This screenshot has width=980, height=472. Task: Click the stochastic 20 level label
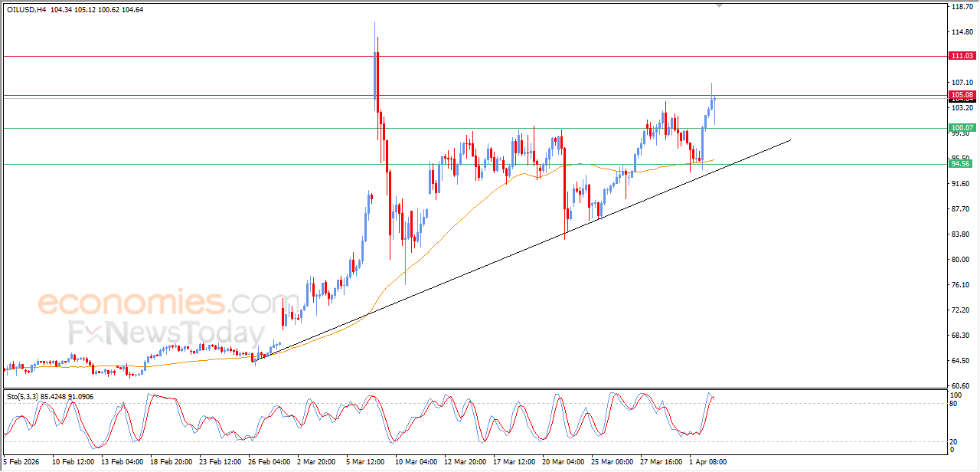pyautogui.click(x=954, y=442)
